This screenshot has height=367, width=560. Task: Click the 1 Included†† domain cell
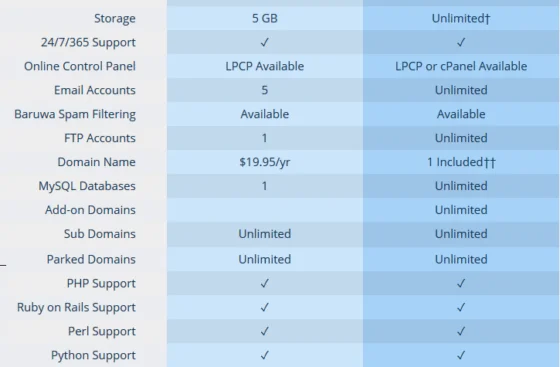point(461,162)
